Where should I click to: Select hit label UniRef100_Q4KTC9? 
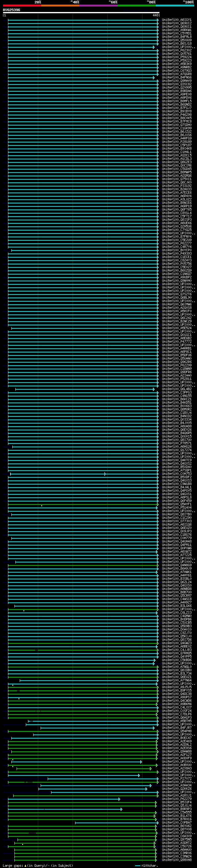click(x=176, y=460)
